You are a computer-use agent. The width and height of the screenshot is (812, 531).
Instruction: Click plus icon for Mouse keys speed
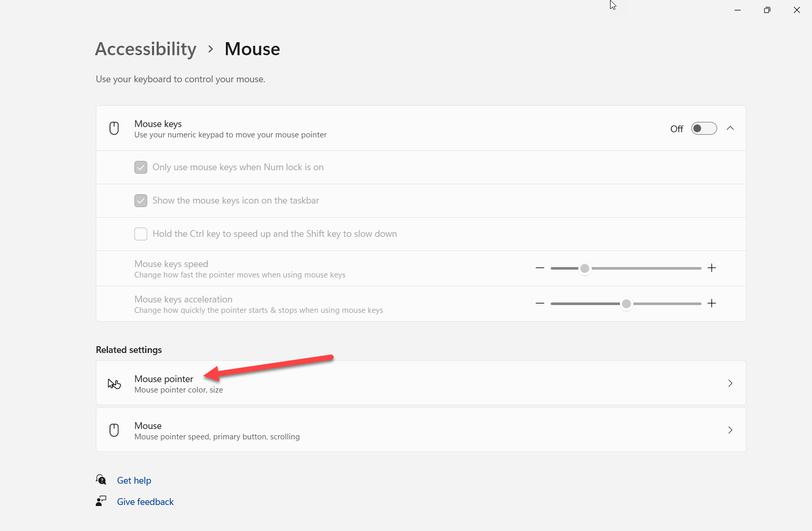pyautogui.click(x=712, y=268)
